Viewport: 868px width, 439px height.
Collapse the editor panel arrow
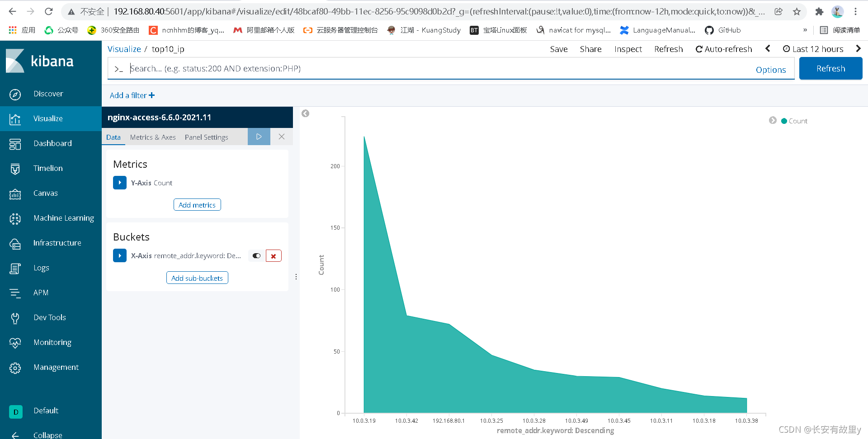coord(306,113)
